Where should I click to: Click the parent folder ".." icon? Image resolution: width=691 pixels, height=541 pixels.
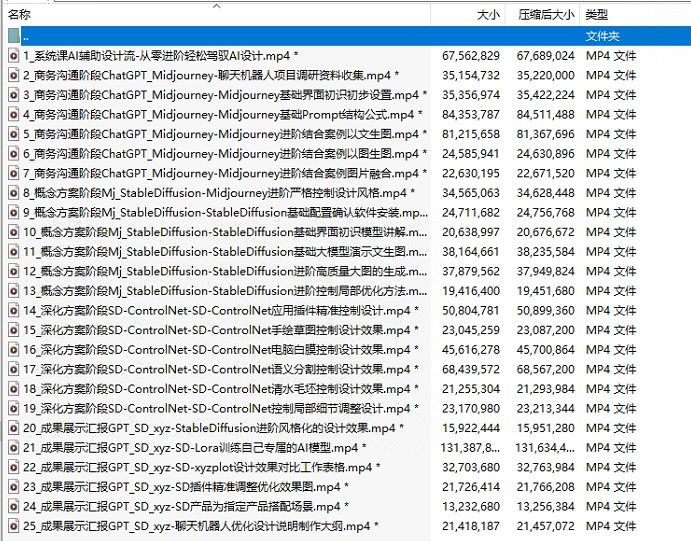(13, 36)
